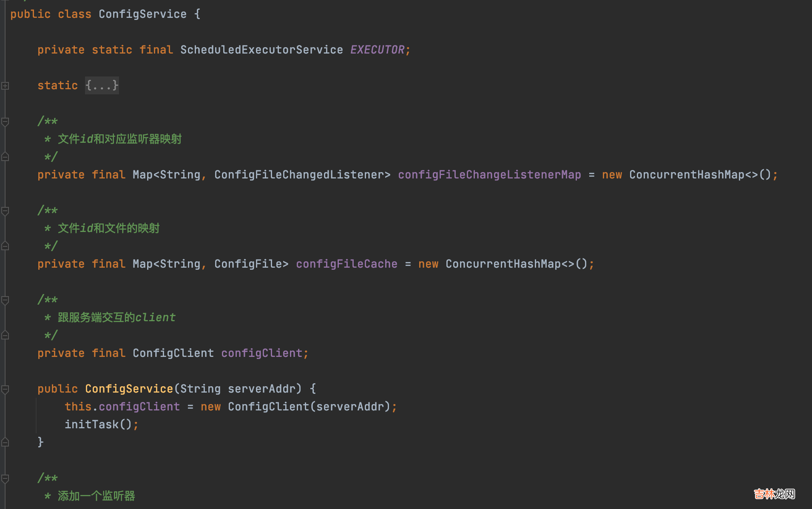Image resolution: width=812 pixels, height=509 pixels.
Task: Click the initTask() call
Action: click(98, 424)
